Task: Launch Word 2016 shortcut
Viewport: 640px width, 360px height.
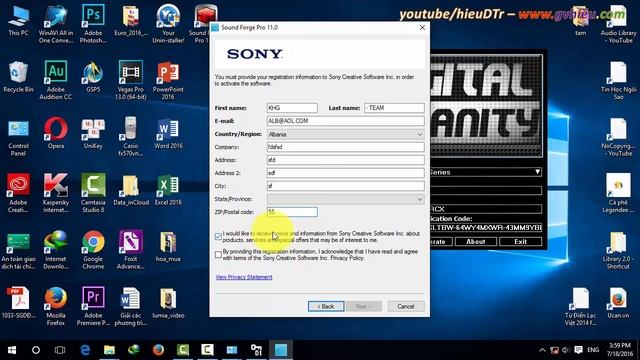Action: coord(168,134)
